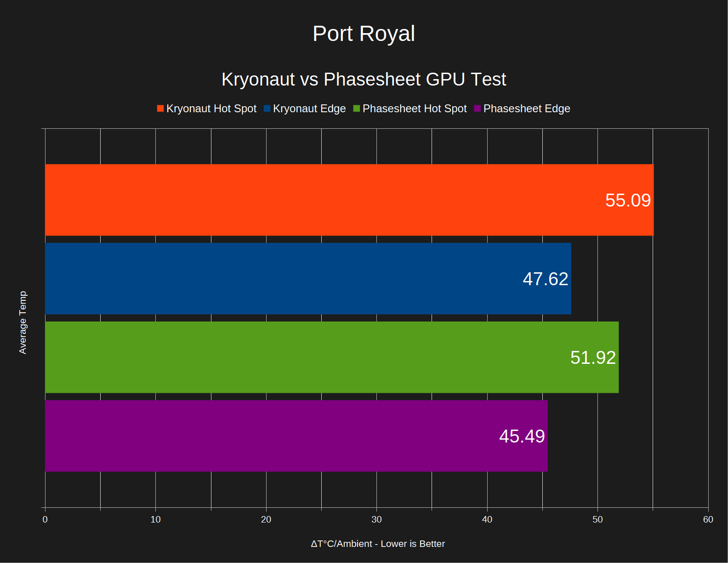Click the x-axis tick label '50'
The image size is (728, 563).
tap(597, 519)
